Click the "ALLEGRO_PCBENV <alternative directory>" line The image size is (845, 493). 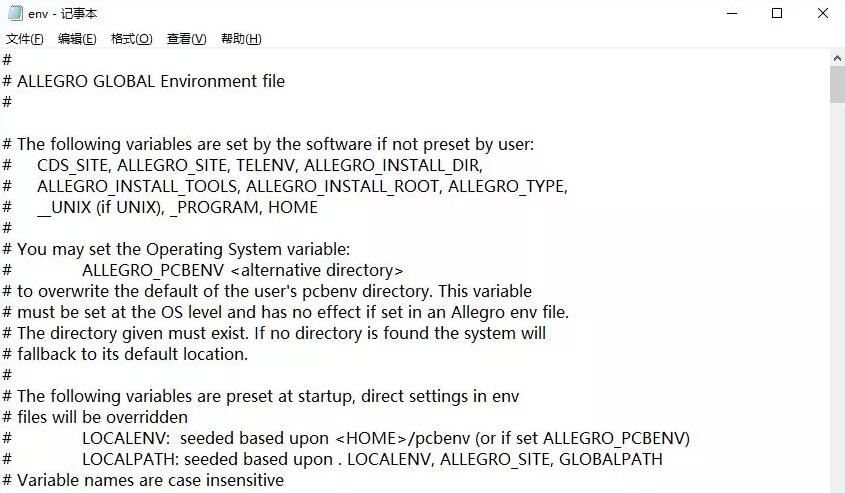(242, 270)
